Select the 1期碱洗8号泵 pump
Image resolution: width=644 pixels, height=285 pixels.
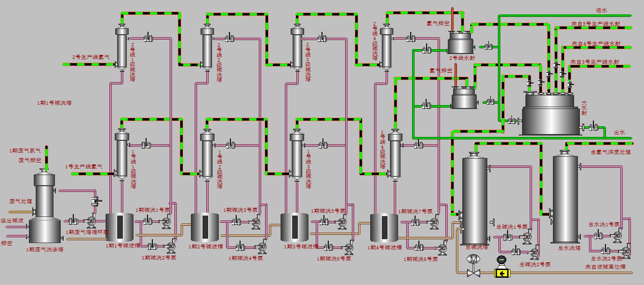coord(442,248)
